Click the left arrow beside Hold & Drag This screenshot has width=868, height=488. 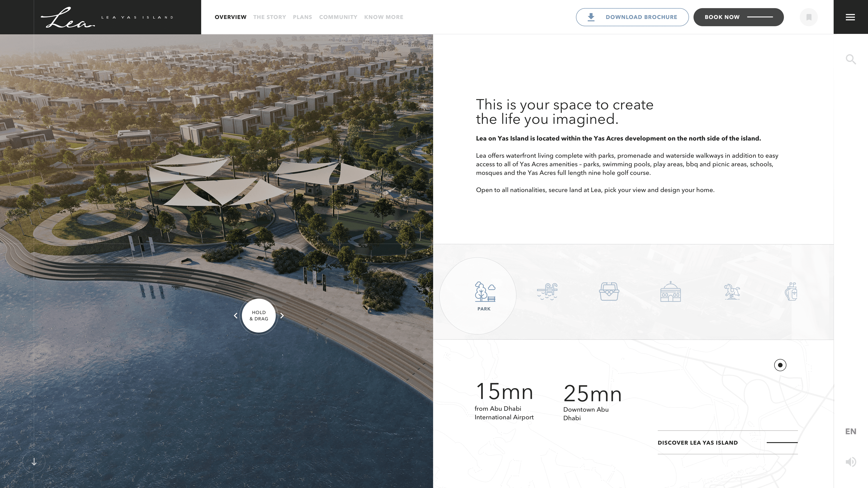[235, 316]
